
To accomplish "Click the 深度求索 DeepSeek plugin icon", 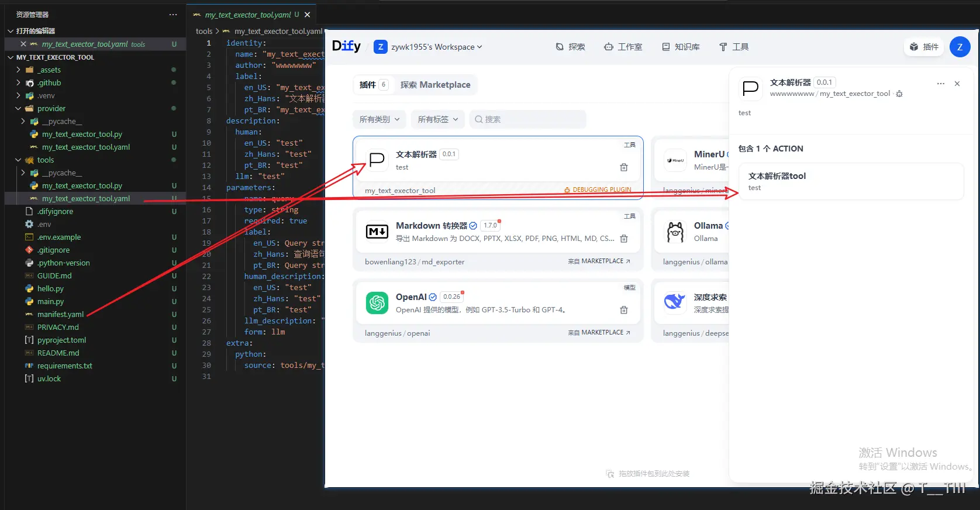I will (675, 303).
